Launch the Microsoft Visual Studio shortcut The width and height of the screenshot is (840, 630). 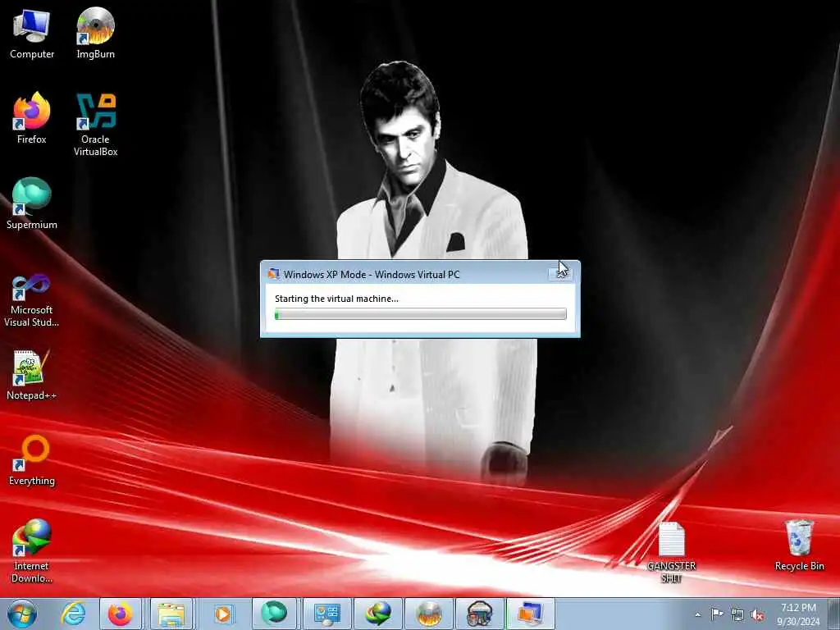(32, 300)
